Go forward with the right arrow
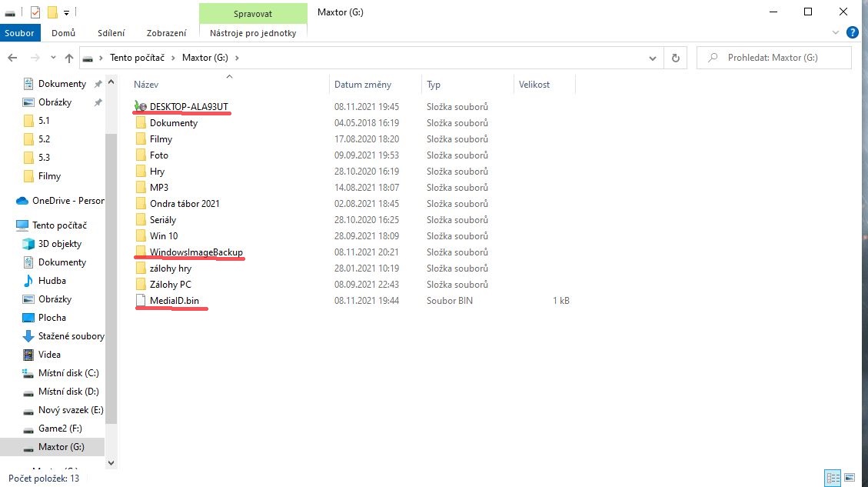 [x=35, y=58]
